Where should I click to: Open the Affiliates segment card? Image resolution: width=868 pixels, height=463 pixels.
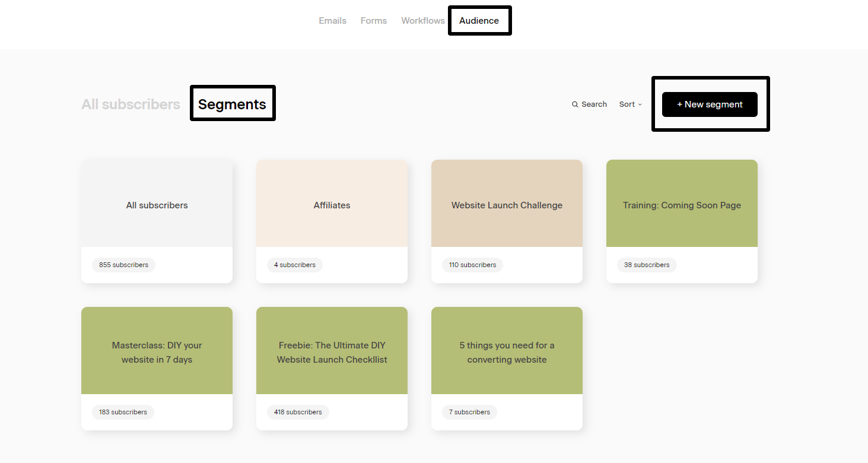pyautogui.click(x=332, y=221)
